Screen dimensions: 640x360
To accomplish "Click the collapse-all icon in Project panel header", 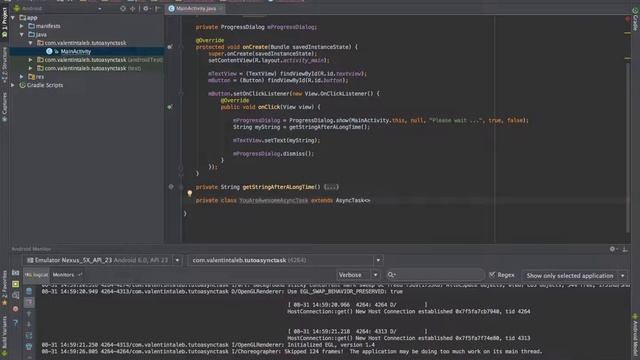I will [x=133, y=8].
